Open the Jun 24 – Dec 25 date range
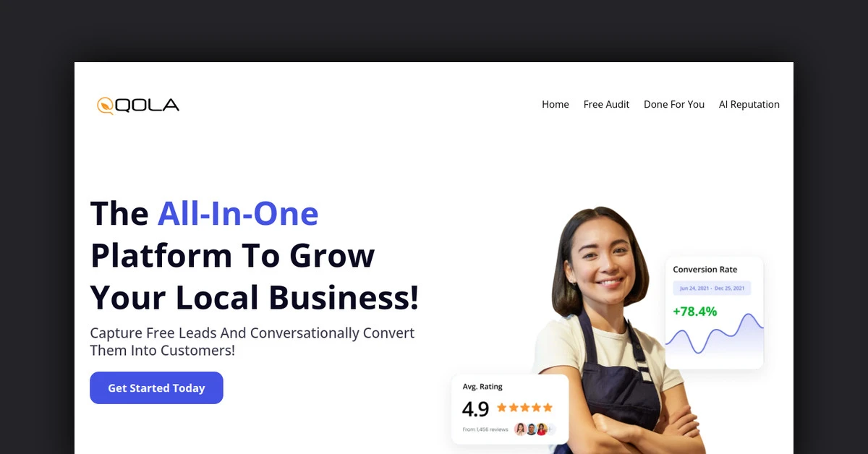 coord(712,288)
